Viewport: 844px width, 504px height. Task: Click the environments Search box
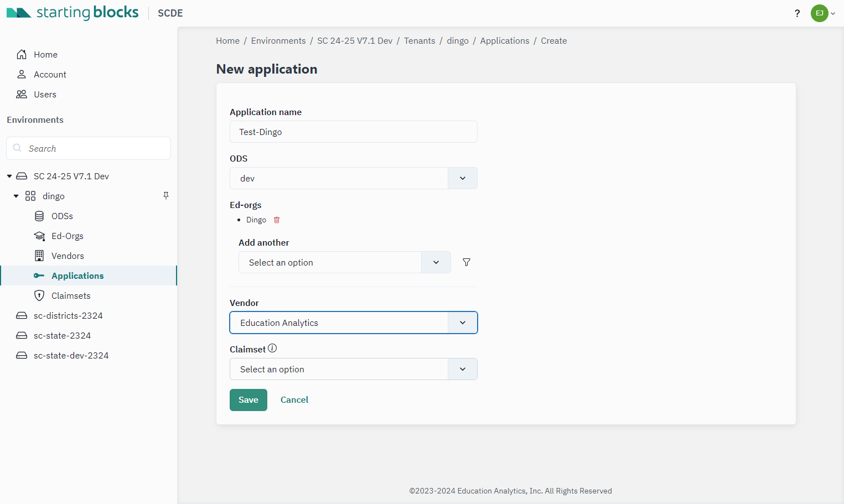[x=89, y=148]
